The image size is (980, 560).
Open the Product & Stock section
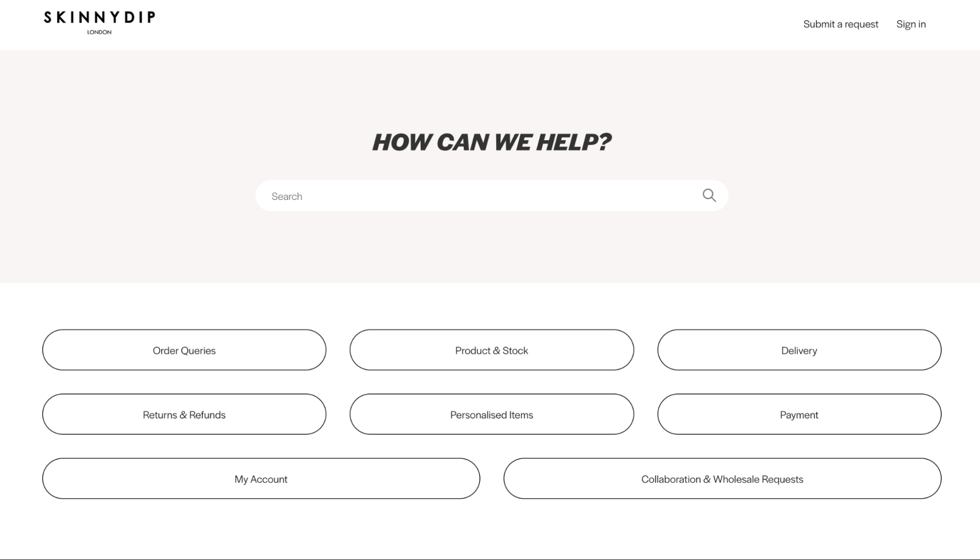491,350
